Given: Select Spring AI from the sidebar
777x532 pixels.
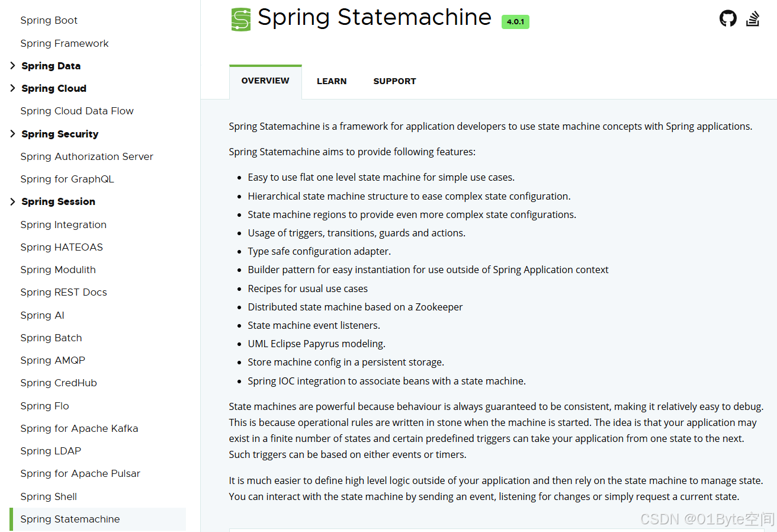Looking at the screenshot, I should click(42, 315).
